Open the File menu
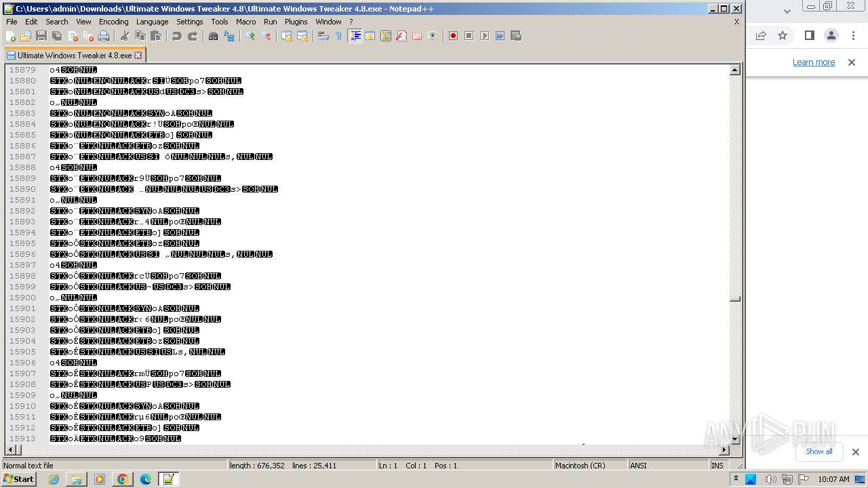The height and width of the screenshot is (488, 868). [12, 22]
